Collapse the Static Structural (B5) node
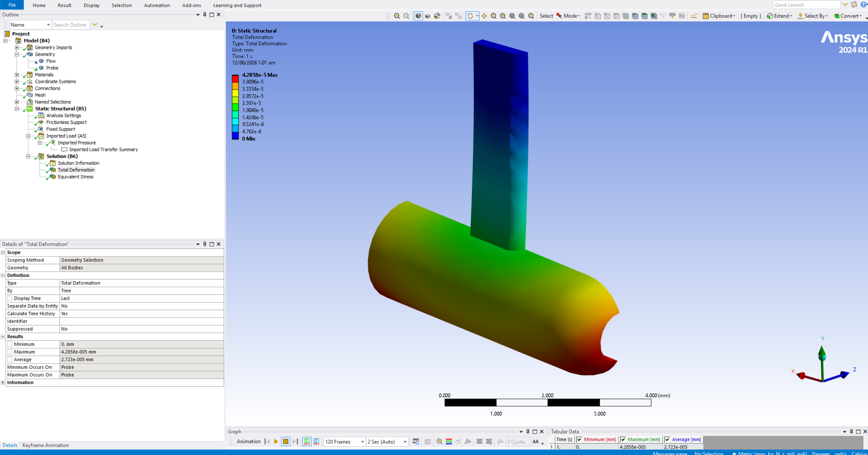Screen dimensions: 868x455 click(x=17, y=109)
